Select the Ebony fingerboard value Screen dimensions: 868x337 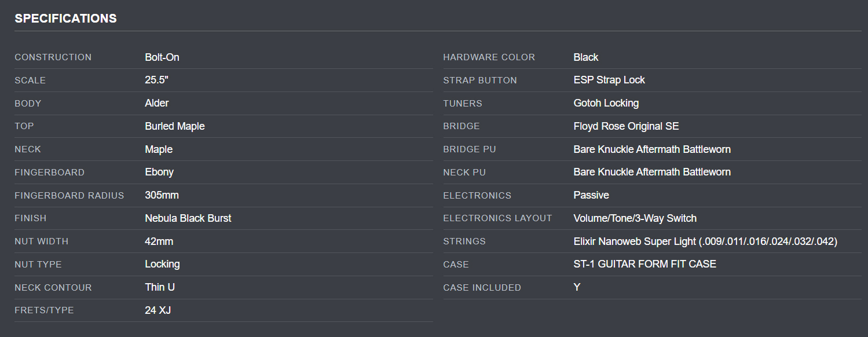159,172
